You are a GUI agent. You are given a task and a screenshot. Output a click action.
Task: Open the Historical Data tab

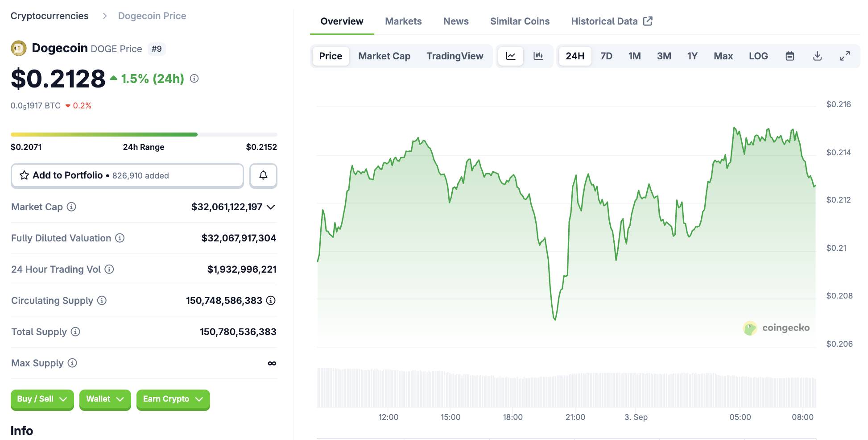tap(612, 21)
